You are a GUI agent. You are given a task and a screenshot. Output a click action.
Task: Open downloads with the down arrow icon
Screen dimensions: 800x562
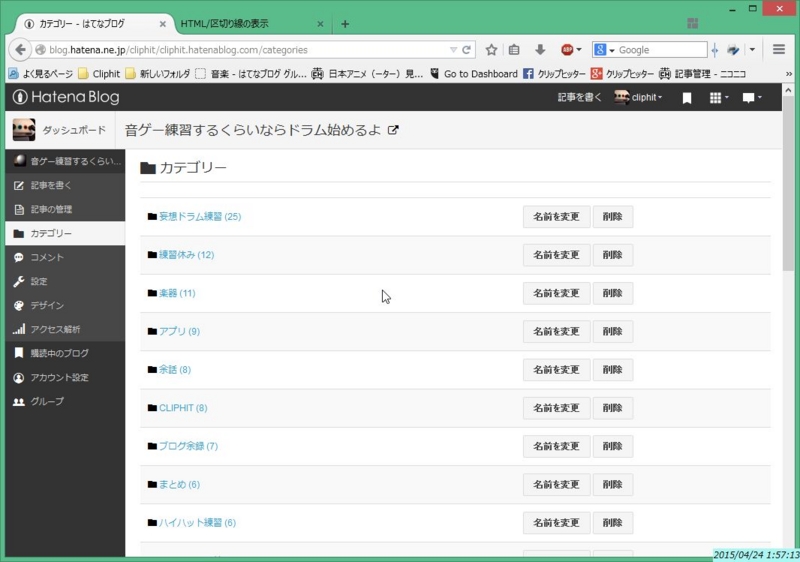(540, 49)
